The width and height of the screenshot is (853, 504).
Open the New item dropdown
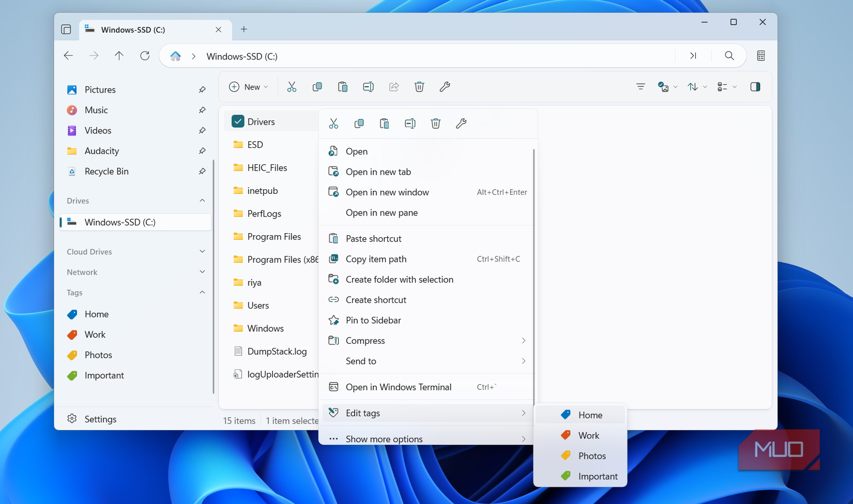pos(249,87)
